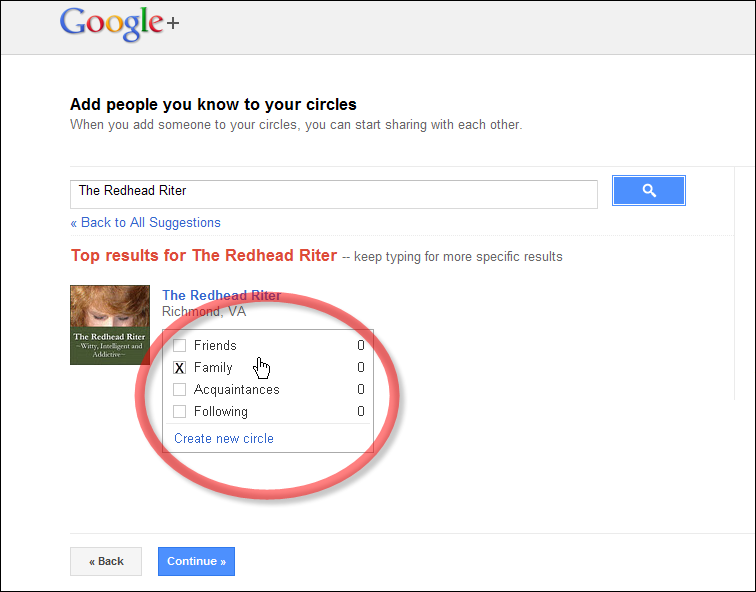Open The Redhead Riter profile thumbnail
756x592 pixels.
(x=110, y=325)
